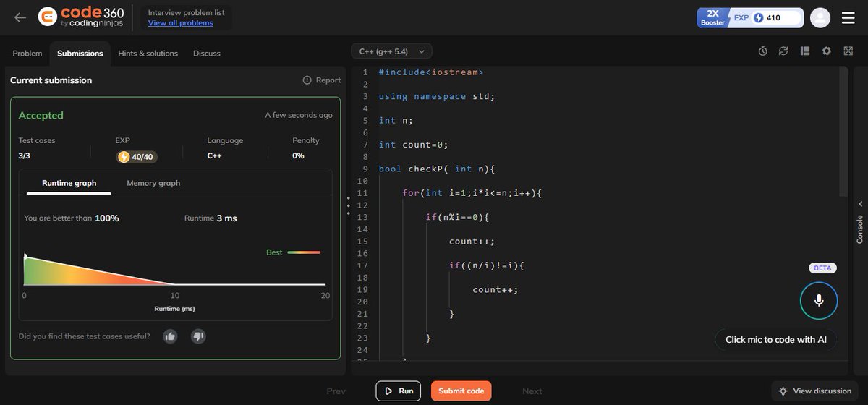Click code line 'using namespace std;'
The width and height of the screenshot is (868, 405).
pyautogui.click(x=437, y=96)
